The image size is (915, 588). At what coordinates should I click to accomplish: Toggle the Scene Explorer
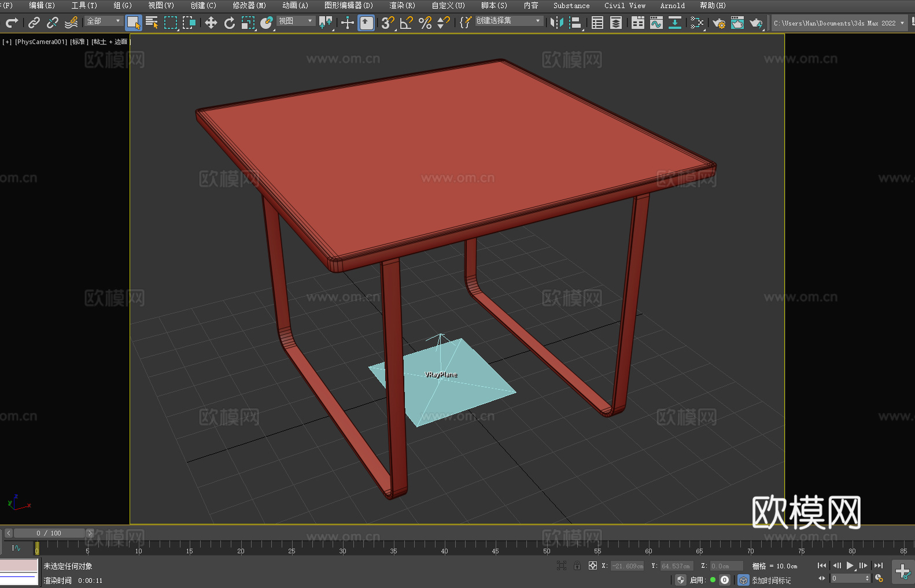point(597,23)
